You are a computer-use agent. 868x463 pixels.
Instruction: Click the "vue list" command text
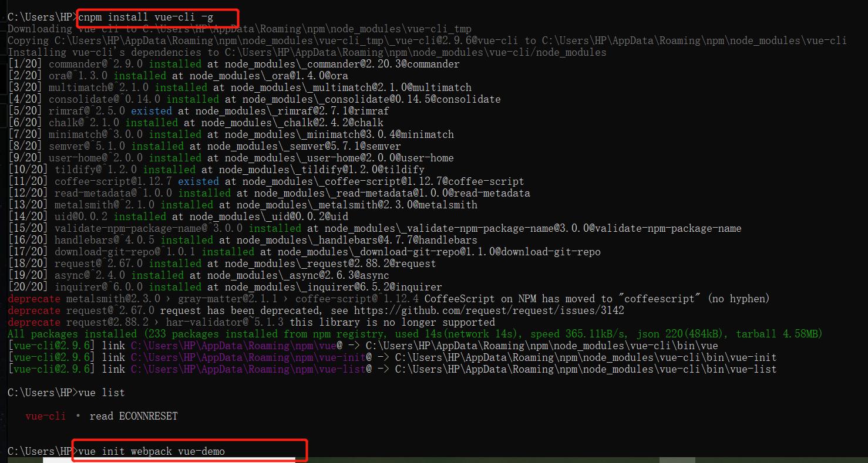point(102,393)
